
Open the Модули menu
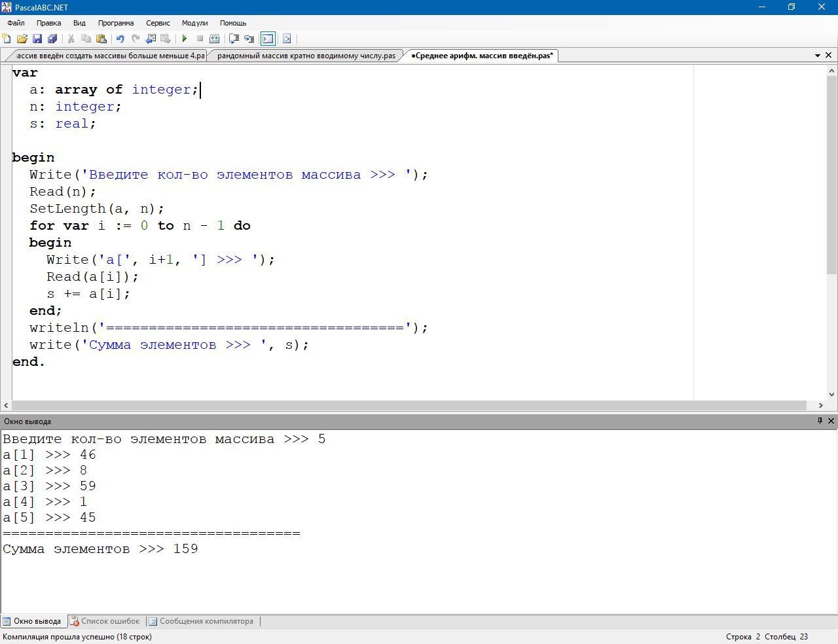(x=194, y=23)
